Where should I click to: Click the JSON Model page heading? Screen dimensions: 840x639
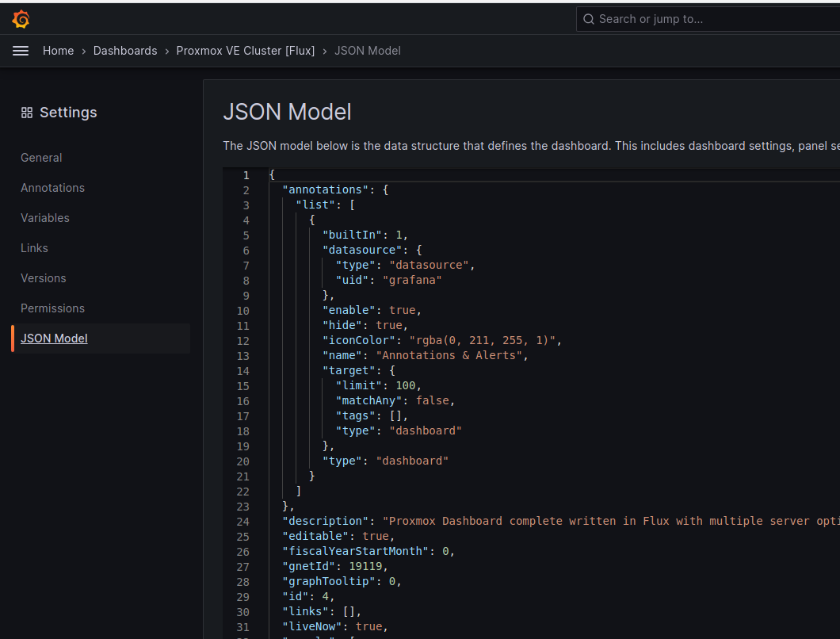click(x=287, y=112)
